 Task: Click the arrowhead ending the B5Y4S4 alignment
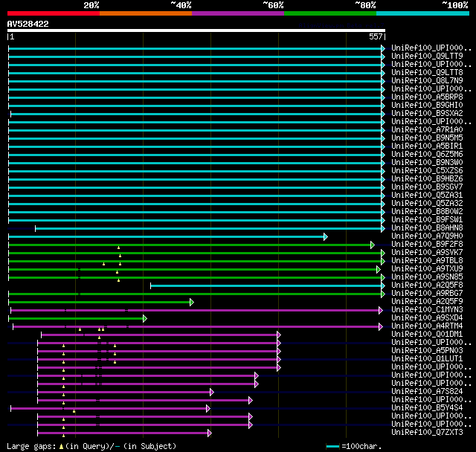click(x=208, y=409)
